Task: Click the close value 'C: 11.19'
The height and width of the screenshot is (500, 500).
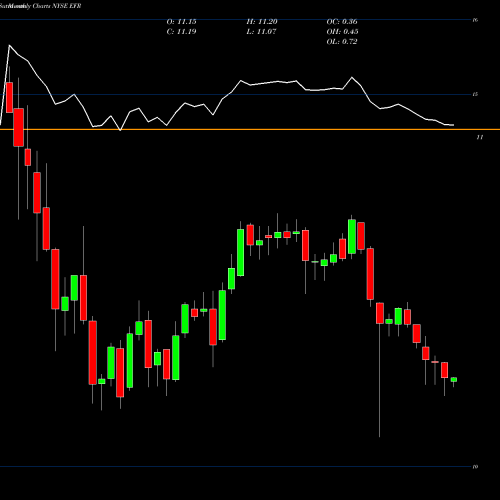Action: pyautogui.click(x=181, y=32)
